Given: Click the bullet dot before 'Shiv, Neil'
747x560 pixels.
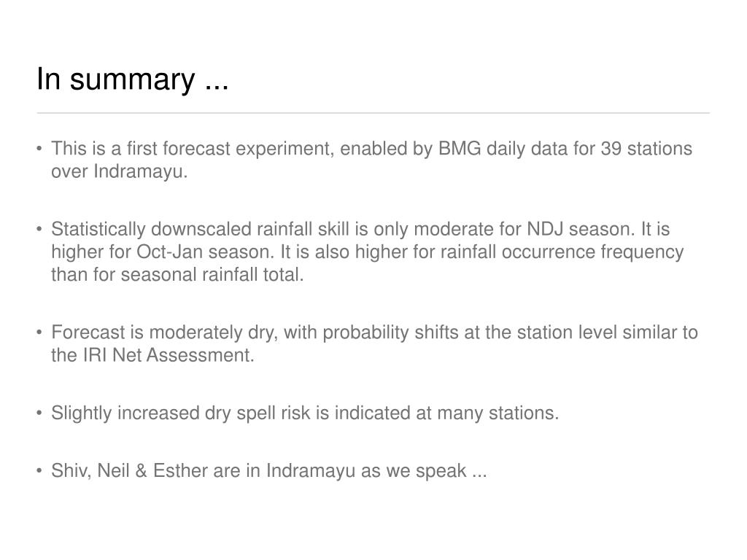Looking at the screenshot, I should (x=39, y=471).
